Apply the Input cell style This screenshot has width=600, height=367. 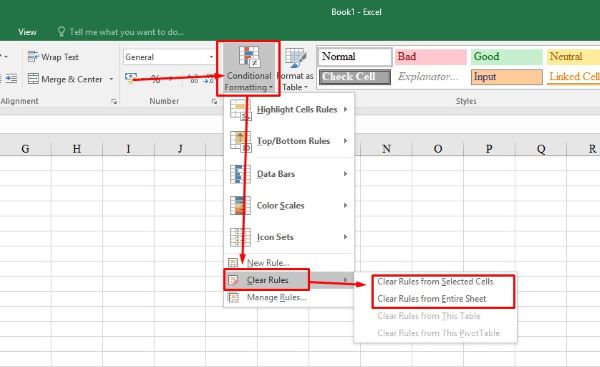(x=507, y=77)
